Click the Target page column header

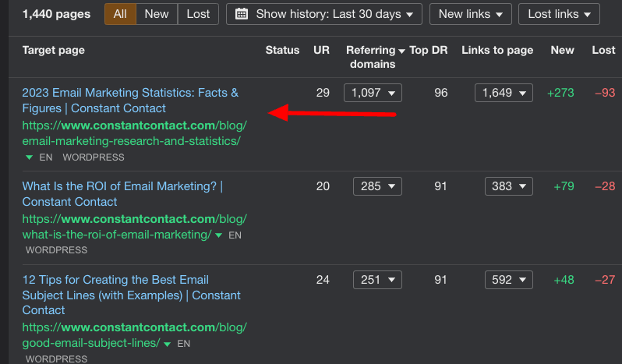(54, 50)
